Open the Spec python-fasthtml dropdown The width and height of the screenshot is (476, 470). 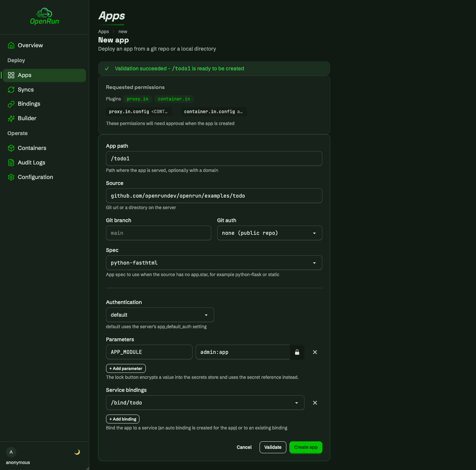pyautogui.click(x=214, y=263)
